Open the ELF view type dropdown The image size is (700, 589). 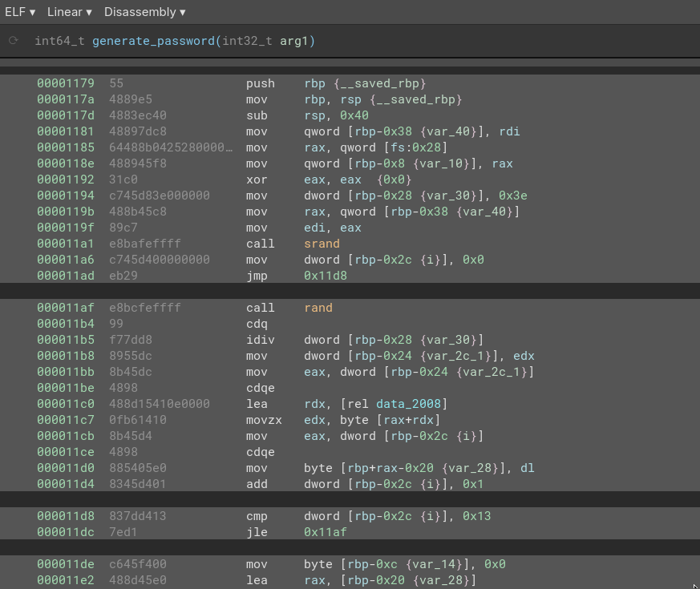(x=20, y=12)
